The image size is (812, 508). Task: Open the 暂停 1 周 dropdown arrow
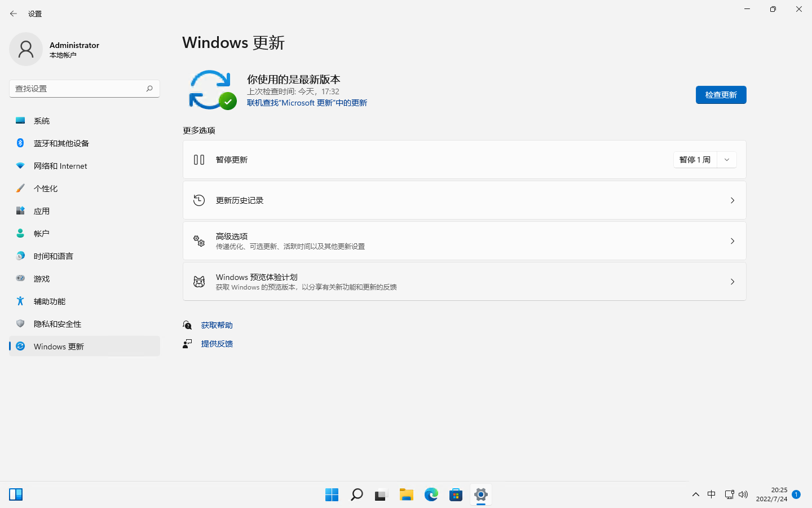click(x=727, y=160)
